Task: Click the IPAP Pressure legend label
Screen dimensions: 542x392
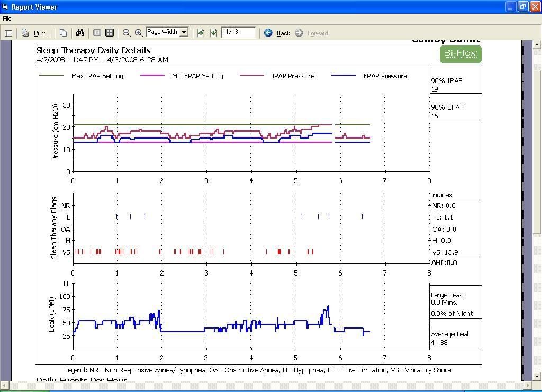Action: [x=293, y=76]
